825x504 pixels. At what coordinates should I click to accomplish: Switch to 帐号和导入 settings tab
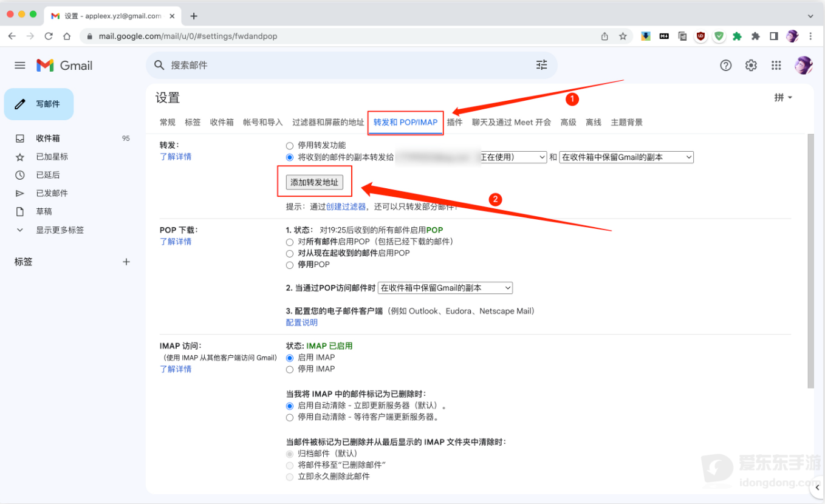coord(263,122)
